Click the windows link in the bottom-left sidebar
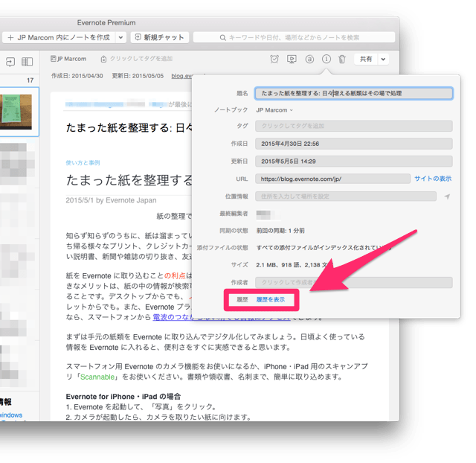Screen dimensions: 476x463 coord(11,415)
